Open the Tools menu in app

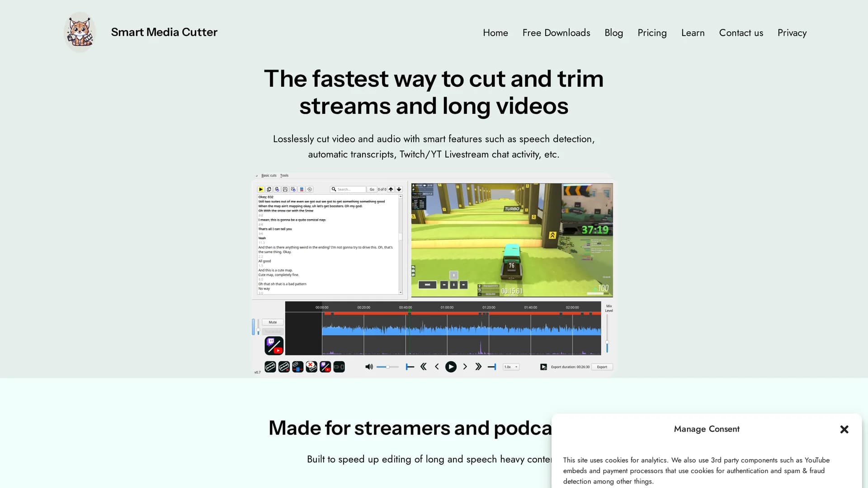tap(284, 175)
